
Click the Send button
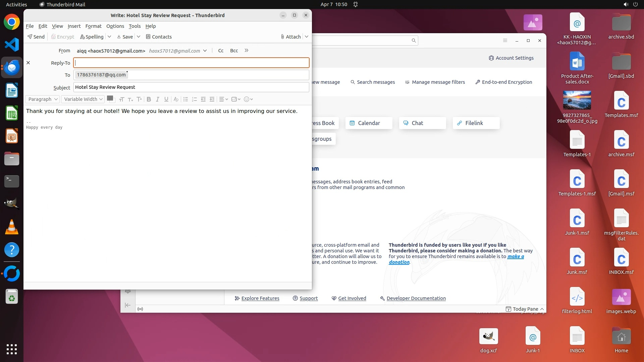pyautogui.click(x=36, y=37)
